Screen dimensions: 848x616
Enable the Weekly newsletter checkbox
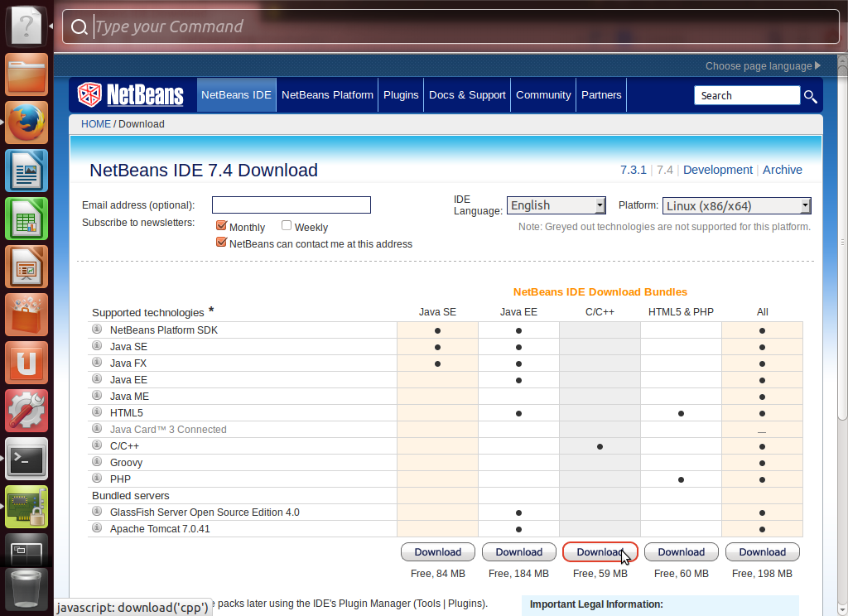pos(287,225)
